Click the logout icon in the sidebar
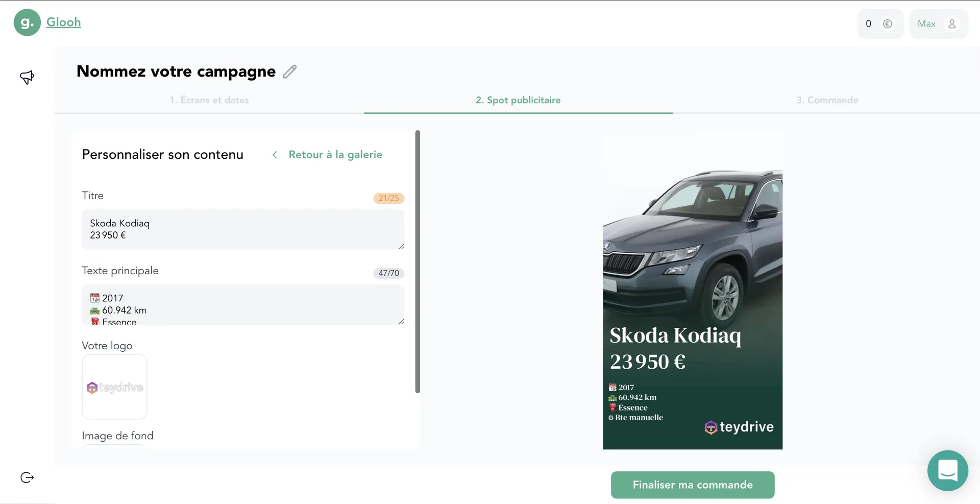The image size is (980, 504). [x=27, y=477]
